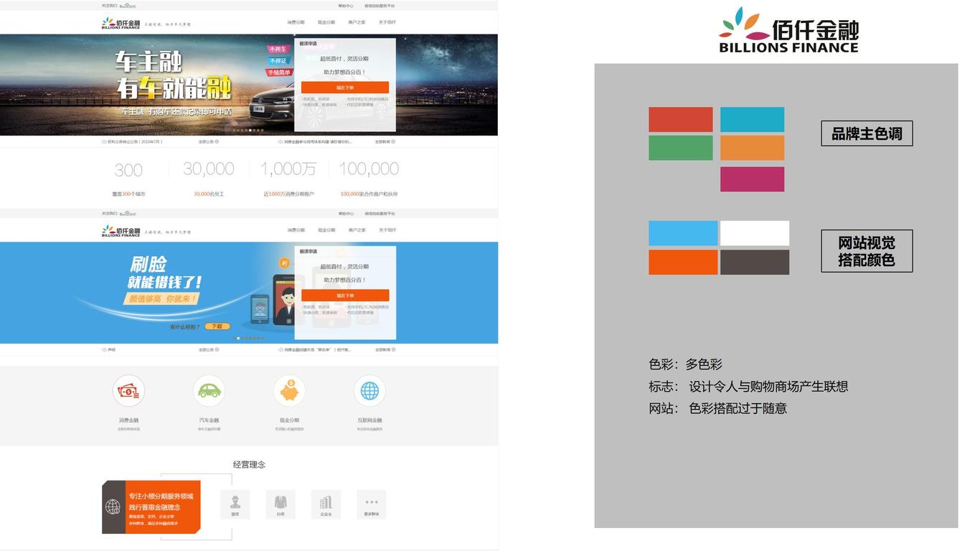The width and height of the screenshot is (980, 551).
Task: Click the 互联网金融 caption under globe icon
Action: (x=369, y=420)
